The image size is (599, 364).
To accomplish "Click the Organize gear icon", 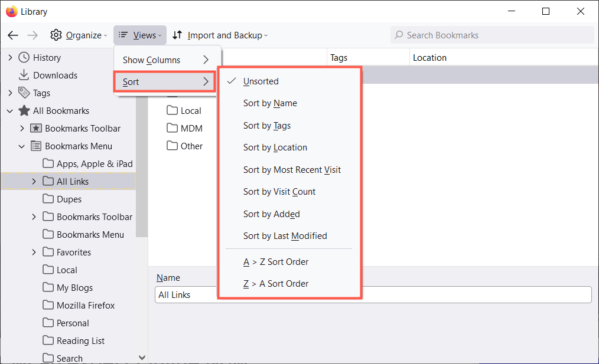I will (x=56, y=35).
